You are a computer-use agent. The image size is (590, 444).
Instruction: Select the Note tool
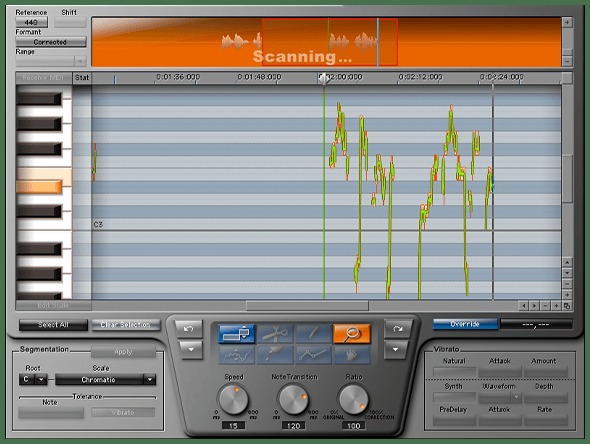coord(236,334)
